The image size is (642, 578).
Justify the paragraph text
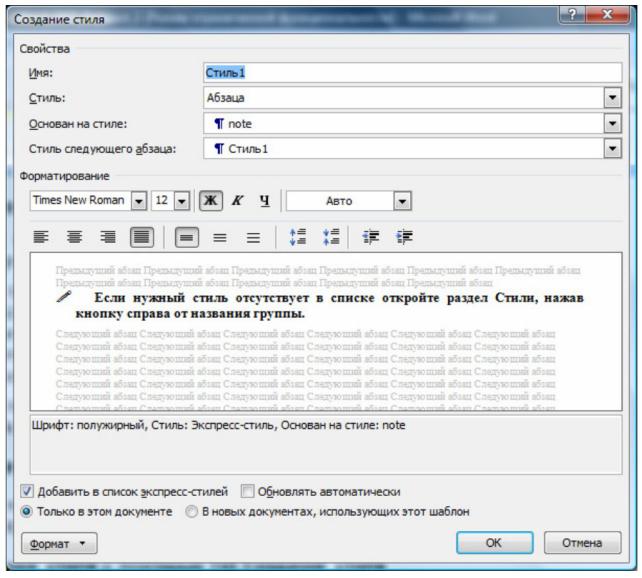pyautogui.click(x=142, y=237)
